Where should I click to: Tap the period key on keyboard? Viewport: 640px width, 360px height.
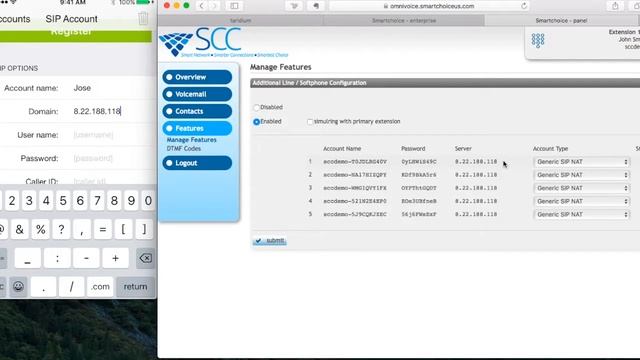coord(43,287)
